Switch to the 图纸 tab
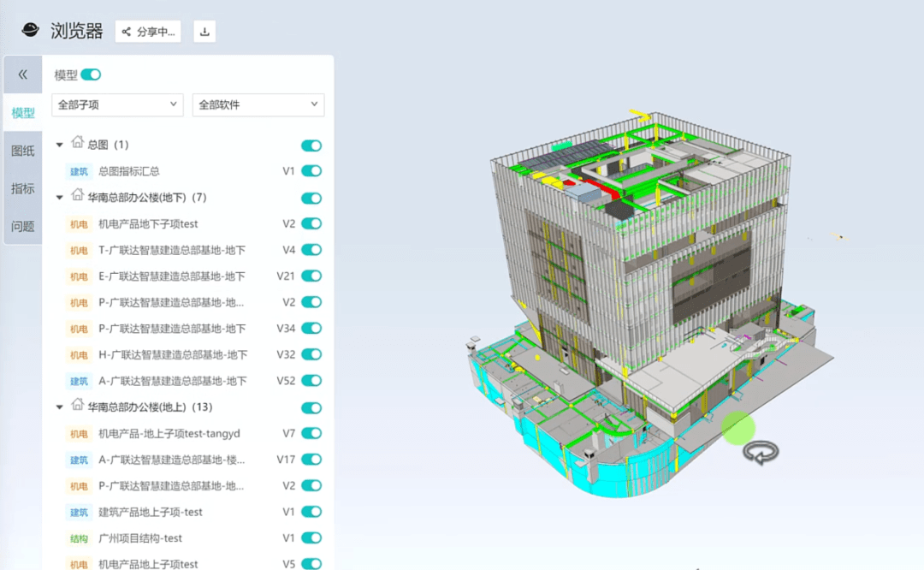Image resolution: width=924 pixels, height=570 pixels. (23, 151)
